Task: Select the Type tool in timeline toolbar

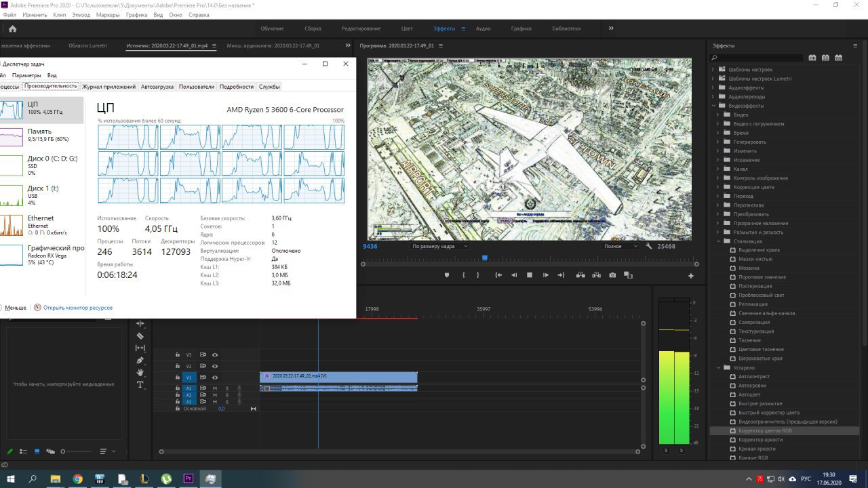Action: 140,384
